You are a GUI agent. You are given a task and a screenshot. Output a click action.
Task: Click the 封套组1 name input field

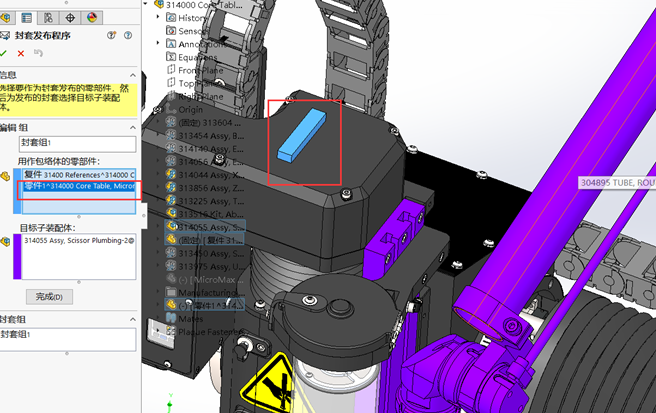tap(77, 144)
